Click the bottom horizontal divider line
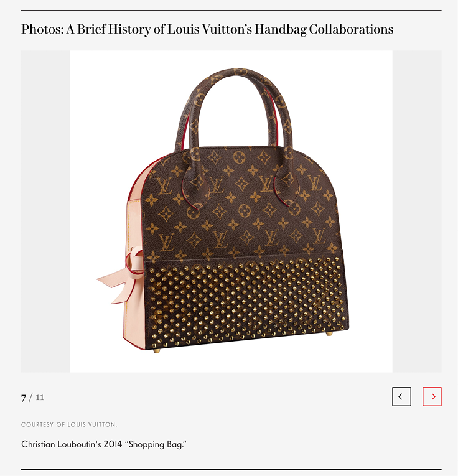Screen dimensions: 458x476 [x=231, y=469]
